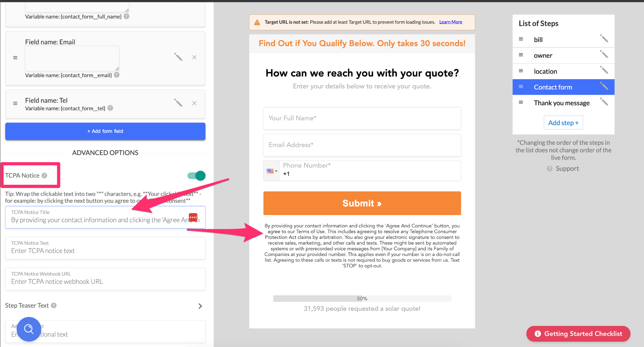Select the 'Contact form' step
644x347 pixels.
point(553,87)
